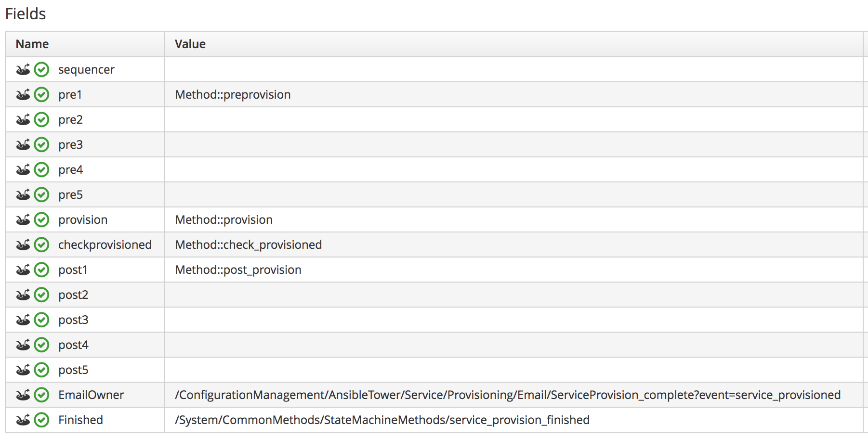Image resolution: width=868 pixels, height=438 pixels.
Task: Click the state icon next to post1
Action: tap(23, 270)
